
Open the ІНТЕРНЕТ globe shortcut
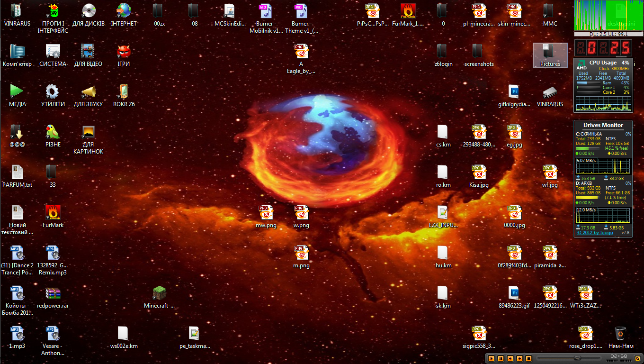click(124, 15)
